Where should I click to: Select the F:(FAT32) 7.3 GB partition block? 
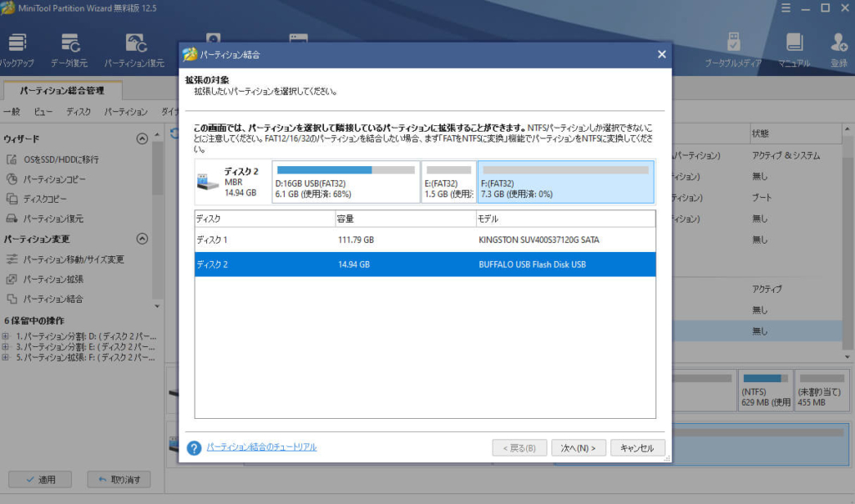coord(566,182)
